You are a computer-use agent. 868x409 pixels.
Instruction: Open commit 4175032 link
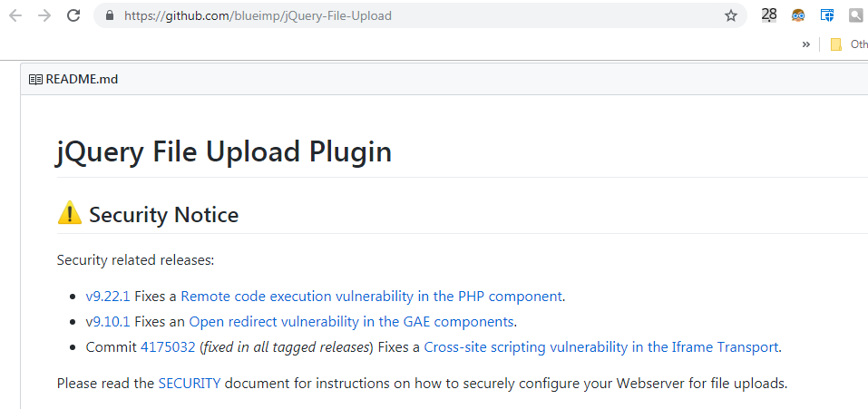tap(168, 347)
